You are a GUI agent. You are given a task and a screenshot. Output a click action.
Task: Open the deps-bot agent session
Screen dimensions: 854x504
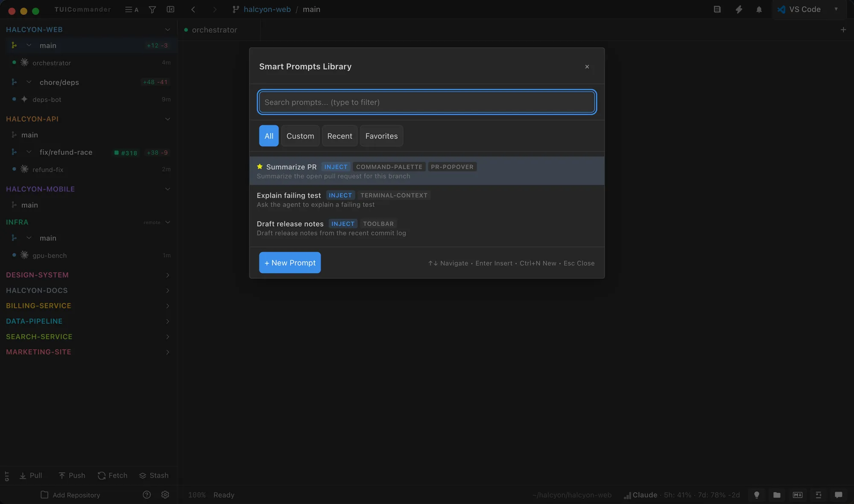[x=89, y=99]
